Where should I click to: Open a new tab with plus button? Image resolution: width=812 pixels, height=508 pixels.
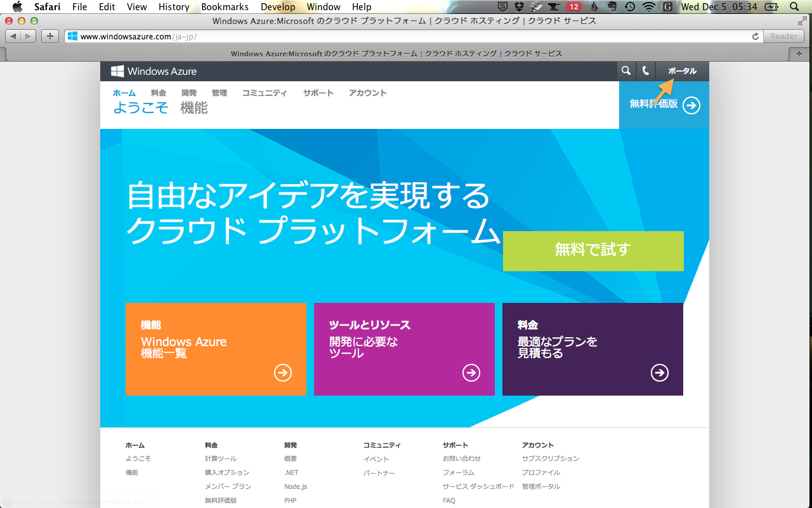799,54
